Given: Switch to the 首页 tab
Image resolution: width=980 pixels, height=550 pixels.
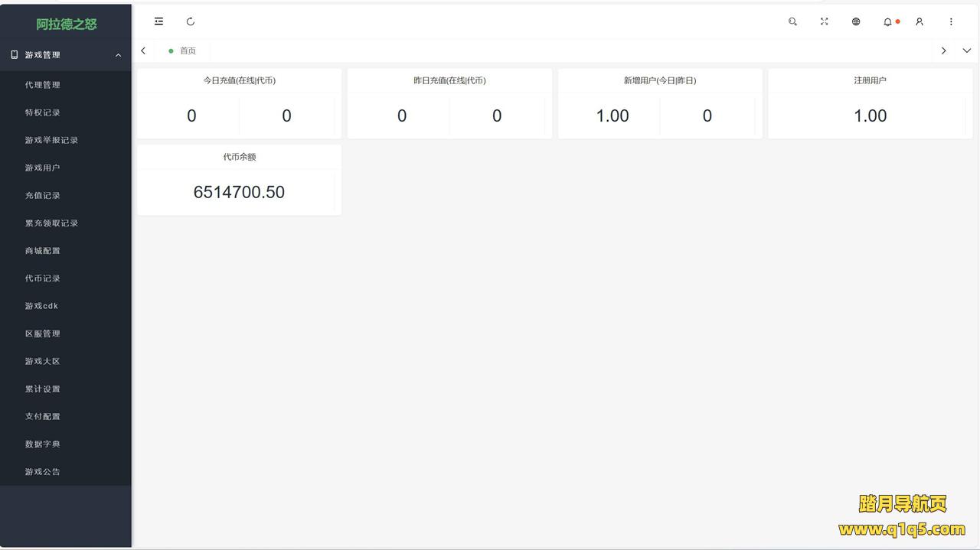Looking at the screenshot, I should [x=187, y=50].
